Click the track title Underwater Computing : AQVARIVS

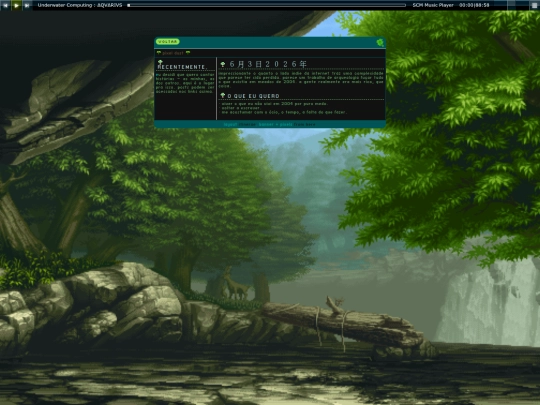pos(80,5)
